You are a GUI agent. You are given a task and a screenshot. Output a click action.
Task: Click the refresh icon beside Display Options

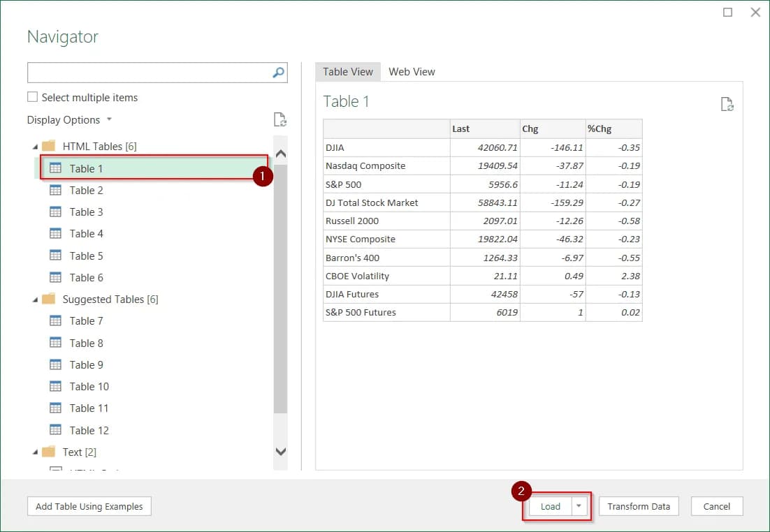tap(280, 119)
